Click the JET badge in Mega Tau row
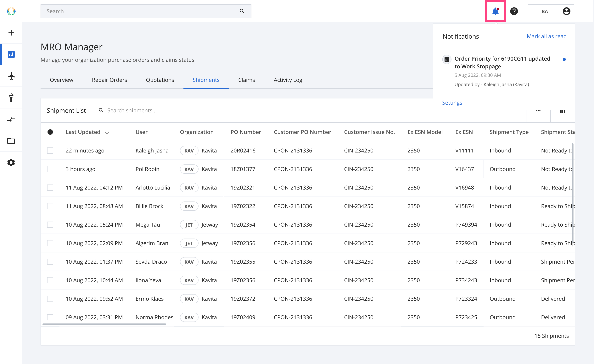Viewport: 594px width, 364px height. pyautogui.click(x=189, y=225)
